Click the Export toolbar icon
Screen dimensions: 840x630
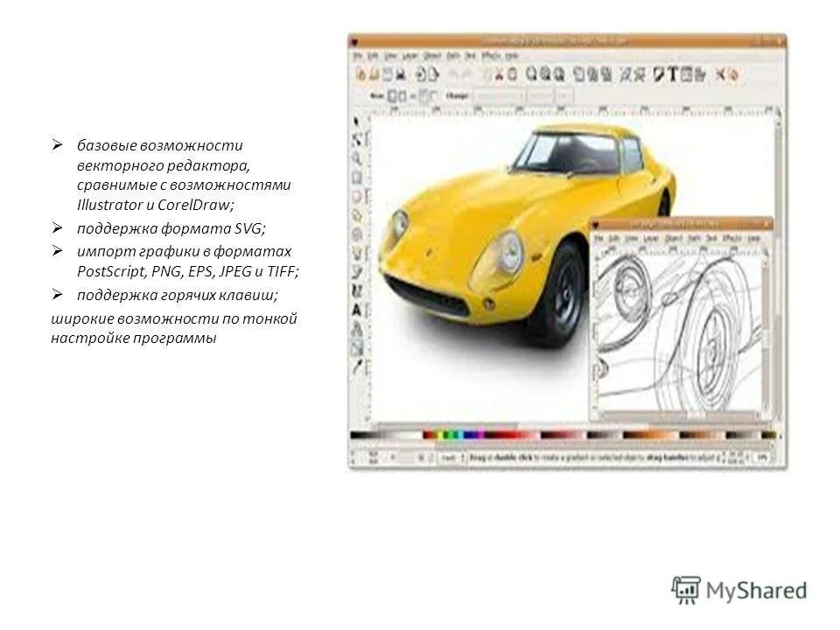(x=433, y=74)
